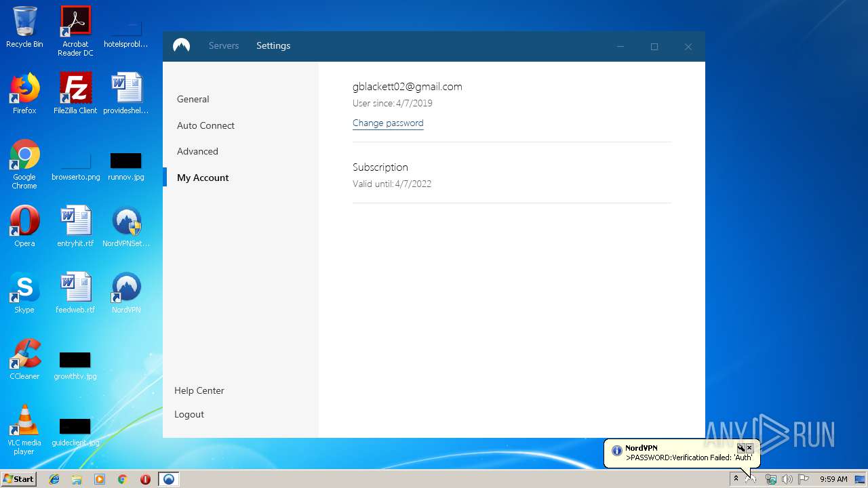Open Acrobat Reader DC desktop icon
This screenshot has width=868, height=488.
pyautogui.click(x=75, y=31)
